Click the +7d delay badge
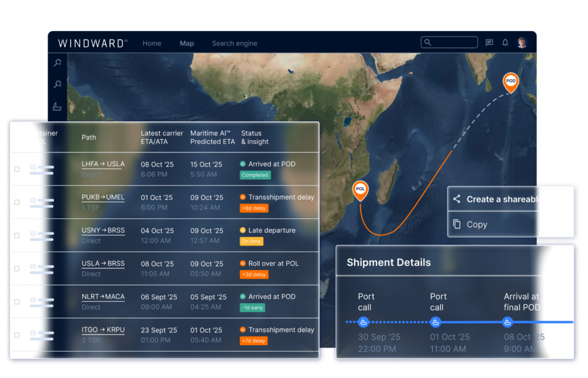 coord(254,341)
